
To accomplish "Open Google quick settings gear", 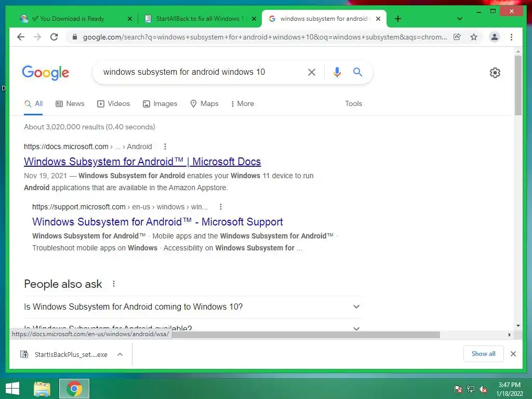I will click(x=495, y=73).
